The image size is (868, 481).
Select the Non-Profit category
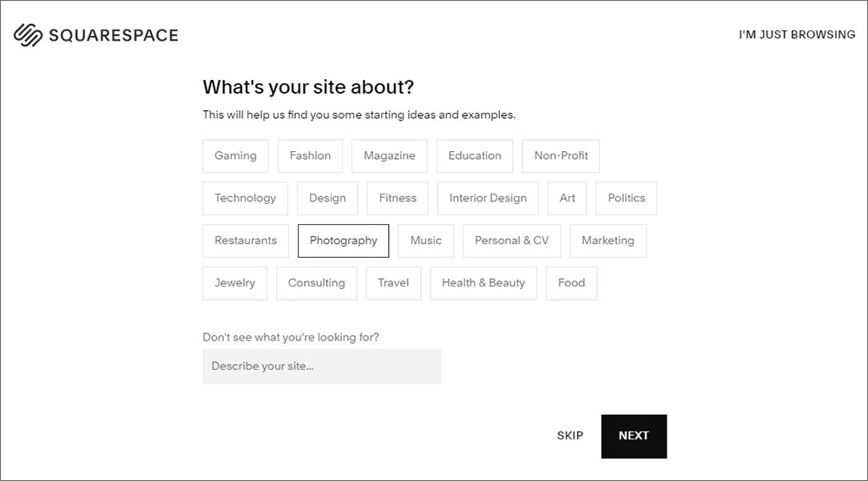[561, 155]
